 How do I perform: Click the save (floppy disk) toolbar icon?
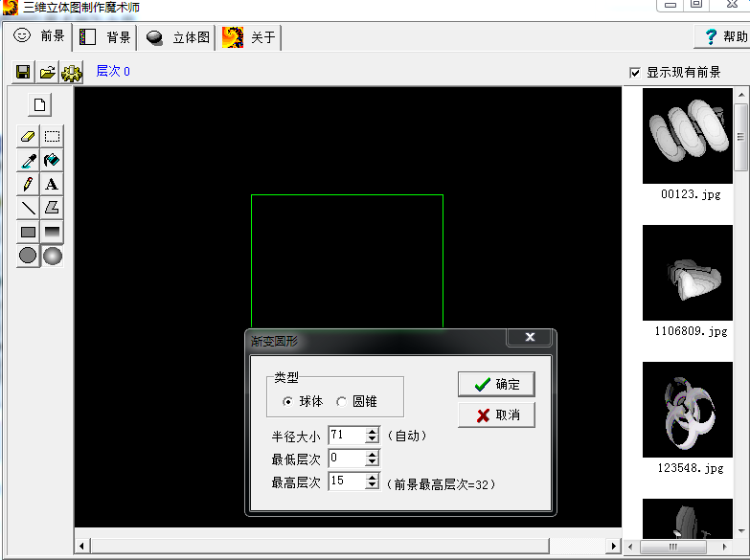pyautogui.click(x=23, y=72)
